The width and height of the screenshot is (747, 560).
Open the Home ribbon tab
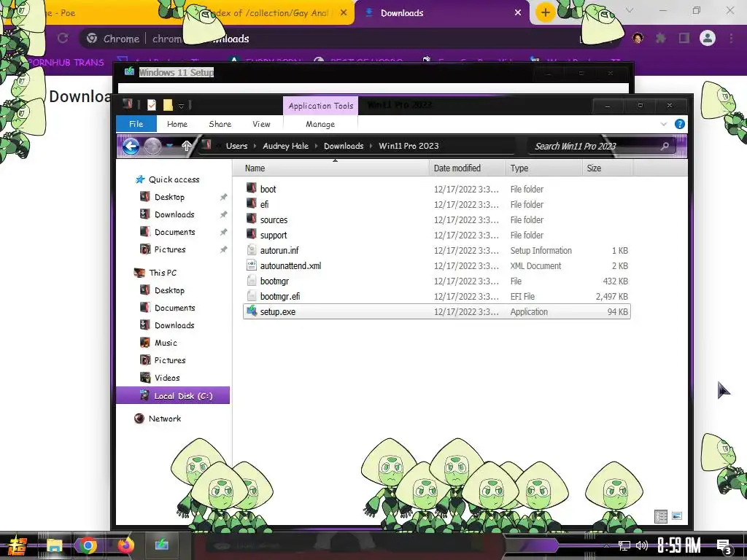(x=177, y=124)
